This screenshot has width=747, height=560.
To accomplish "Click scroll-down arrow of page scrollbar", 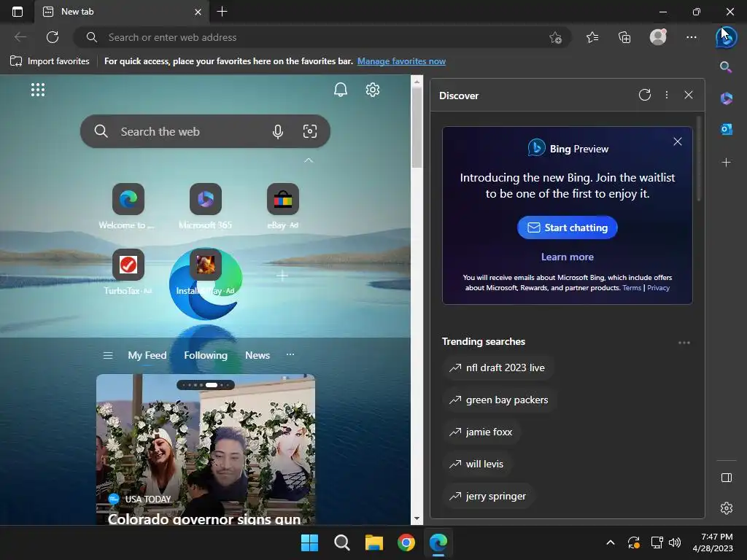I will point(417,518).
